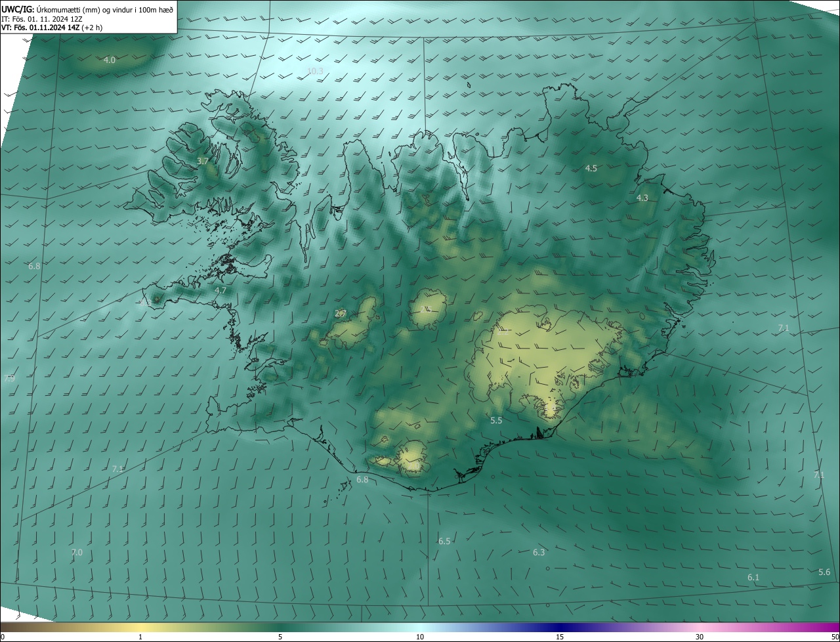The width and height of the screenshot is (840, 642).
Task: Click the colorbar tick label 30
Action: pyautogui.click(x=700, y=637)
